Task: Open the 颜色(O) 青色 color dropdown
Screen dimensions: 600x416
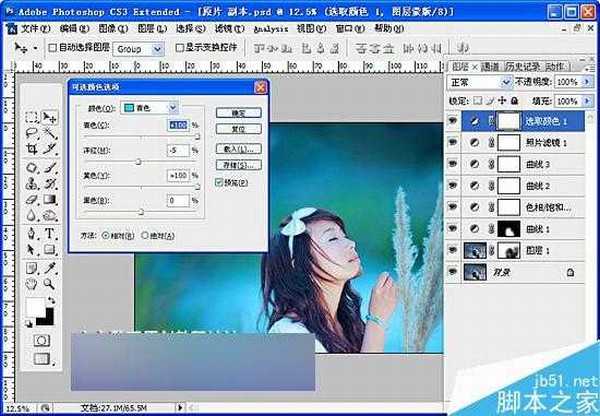Action: click(173, 108)
